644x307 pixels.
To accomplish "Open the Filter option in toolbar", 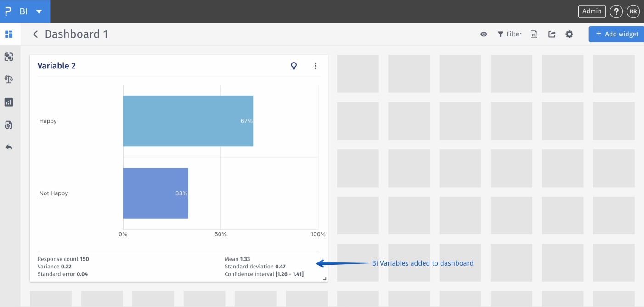I will tap(509, 34).
